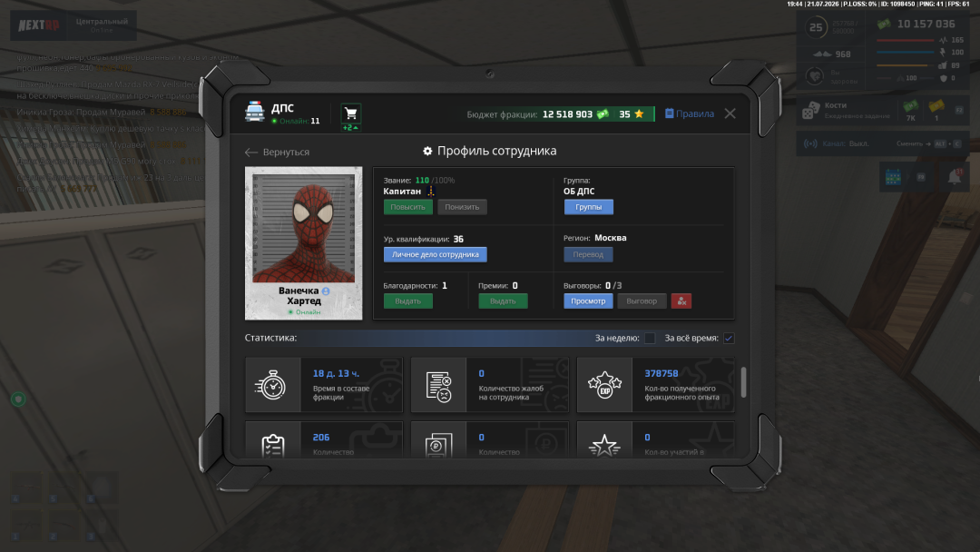Open Личное дело сотрудника
This screenshot has height=552, width=980.
435,254
